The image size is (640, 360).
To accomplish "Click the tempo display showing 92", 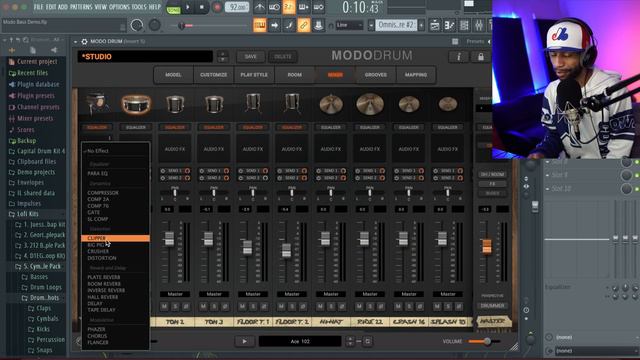I will [x=237, y=7].
